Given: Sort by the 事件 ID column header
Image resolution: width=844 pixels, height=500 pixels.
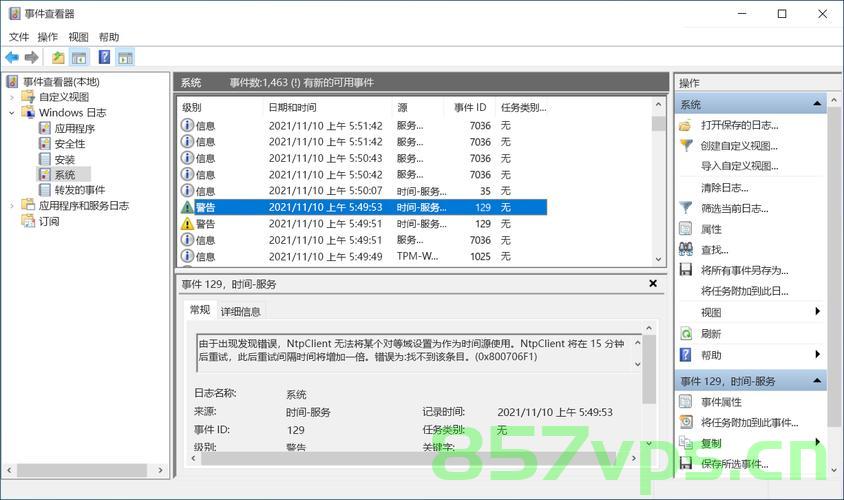Looking at the screenshot, I should pyautogui.click(x=470, y=107).
